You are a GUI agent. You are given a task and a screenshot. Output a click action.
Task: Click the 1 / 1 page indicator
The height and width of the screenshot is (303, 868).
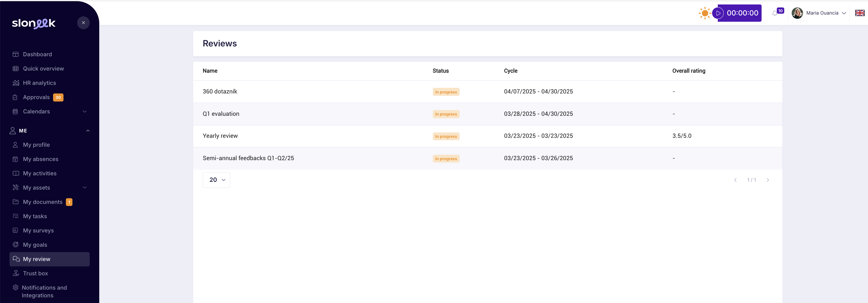(x=751, y=180)
